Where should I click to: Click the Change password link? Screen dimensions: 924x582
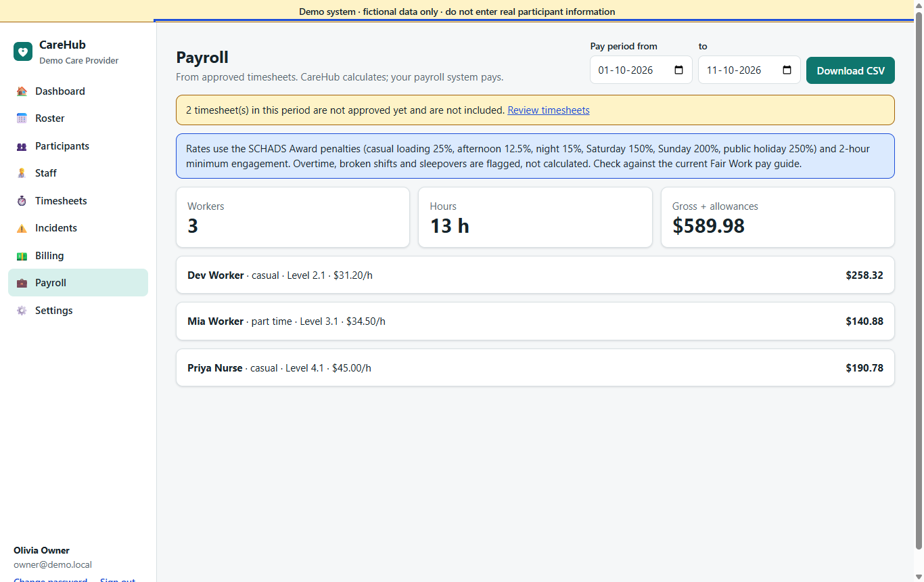click(51, 579)
